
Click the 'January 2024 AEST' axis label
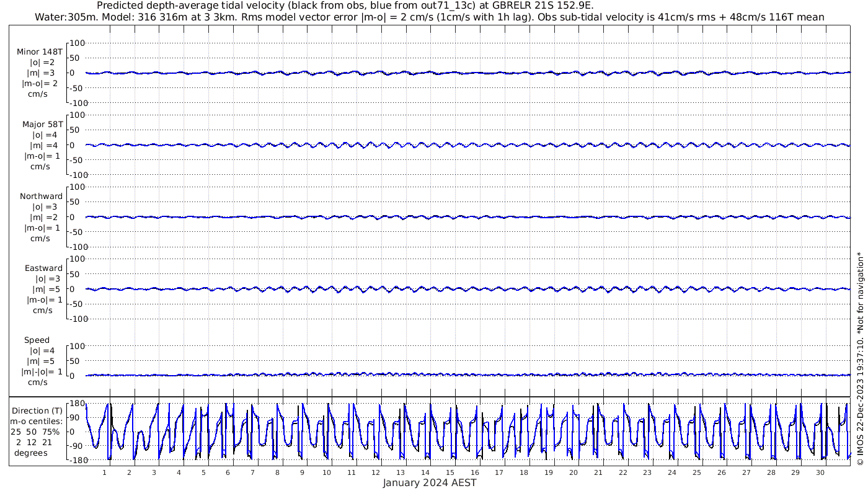click(430, 483)
